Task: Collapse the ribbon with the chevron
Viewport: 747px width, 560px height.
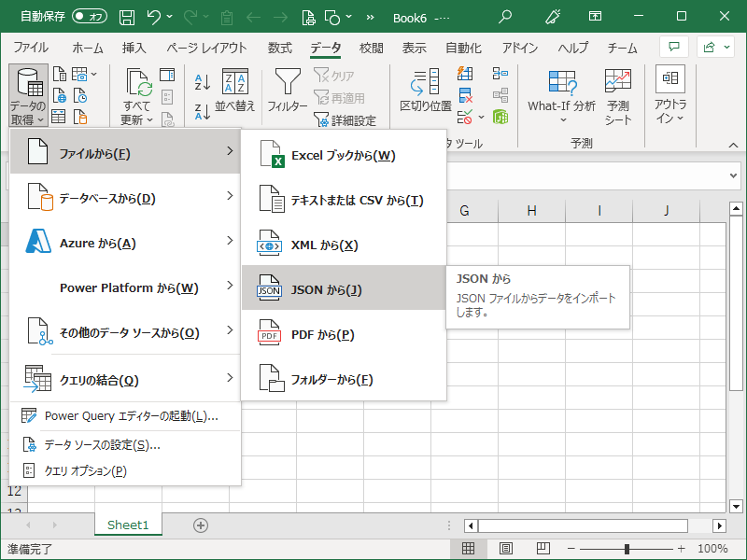Action: pos(733,146)
